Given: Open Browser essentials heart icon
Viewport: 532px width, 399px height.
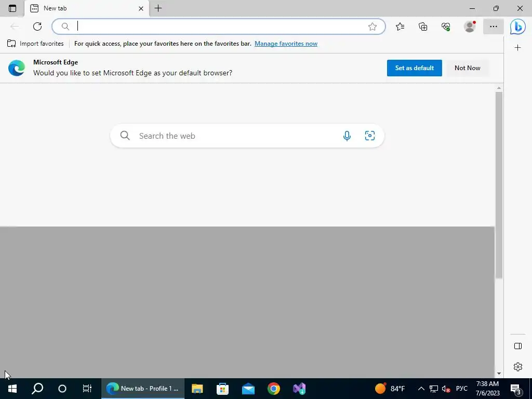Looking at the screenshot, I should 446,26.
